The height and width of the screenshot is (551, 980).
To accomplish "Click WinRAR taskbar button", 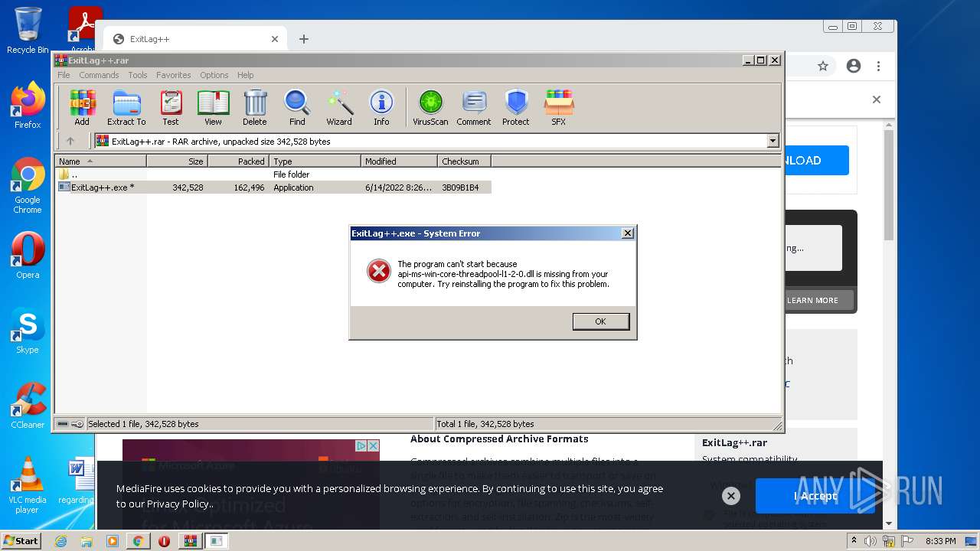I will pyautogui.click(x=190, y=541).
